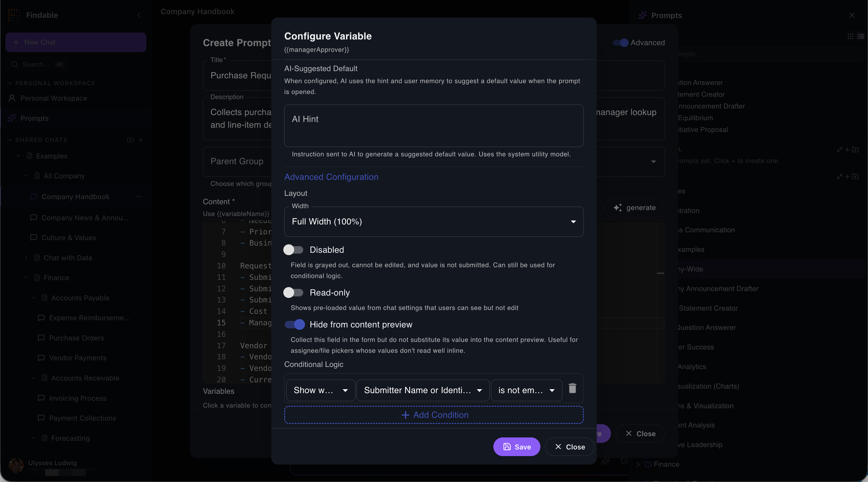Screen dimensions: 868x482
Task: Expand the Chat with Data node
Action: 26,257
